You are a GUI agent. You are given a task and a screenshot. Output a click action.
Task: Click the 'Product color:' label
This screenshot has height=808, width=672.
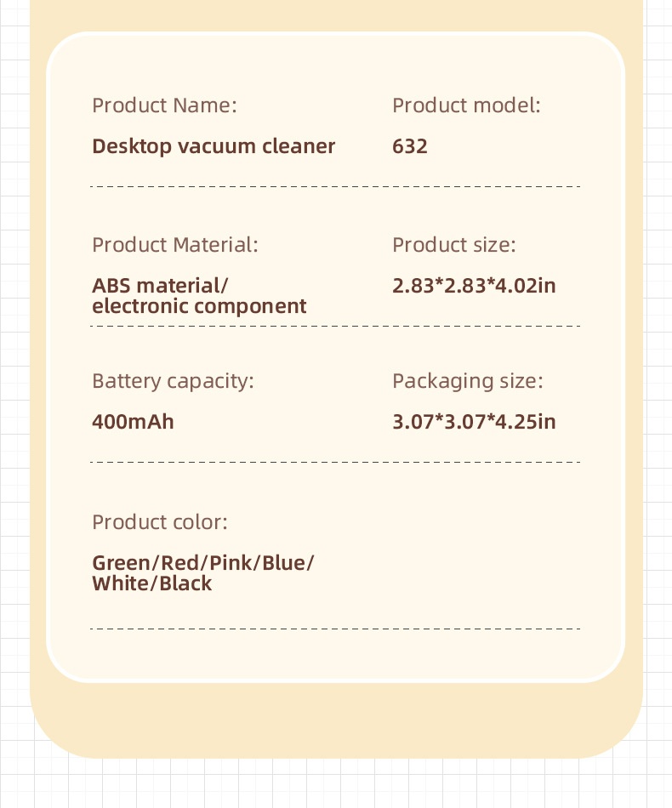point(160,522)
